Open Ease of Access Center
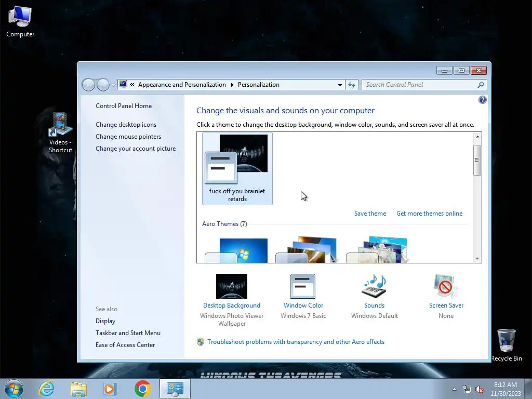The image size is (532, 399). click(125, 345)
